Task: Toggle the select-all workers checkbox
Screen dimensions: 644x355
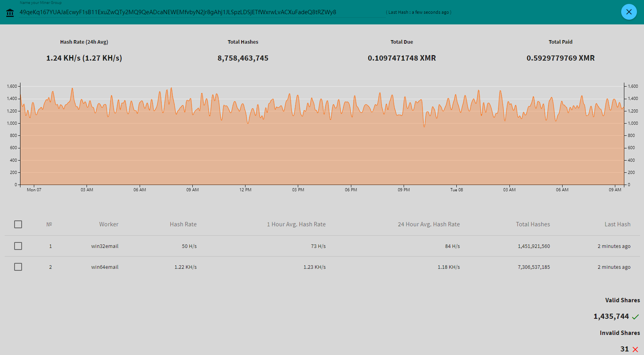Action: pos(18,224)
